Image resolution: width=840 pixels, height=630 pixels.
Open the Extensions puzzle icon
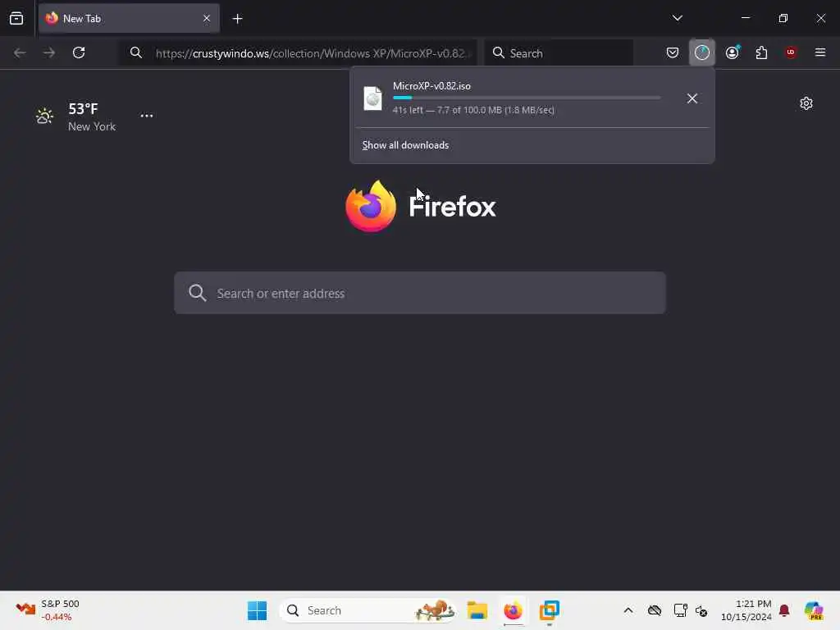coord(761,52)
